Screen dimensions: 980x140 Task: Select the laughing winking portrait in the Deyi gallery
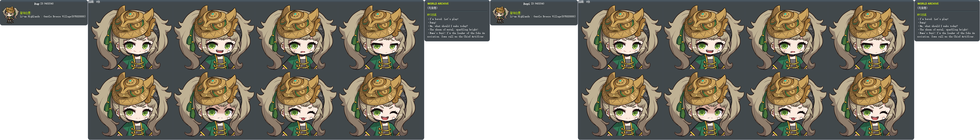(869, 104)
